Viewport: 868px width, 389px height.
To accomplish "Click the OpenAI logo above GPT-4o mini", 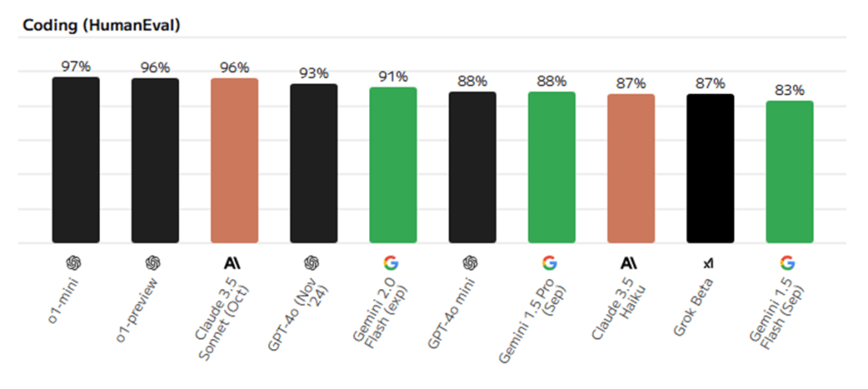I will tap(472, 263).
